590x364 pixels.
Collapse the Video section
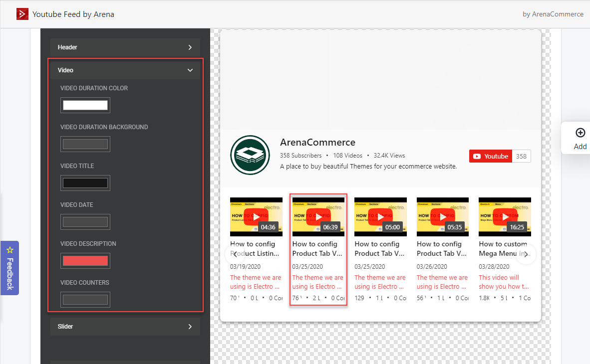(125, 70)
